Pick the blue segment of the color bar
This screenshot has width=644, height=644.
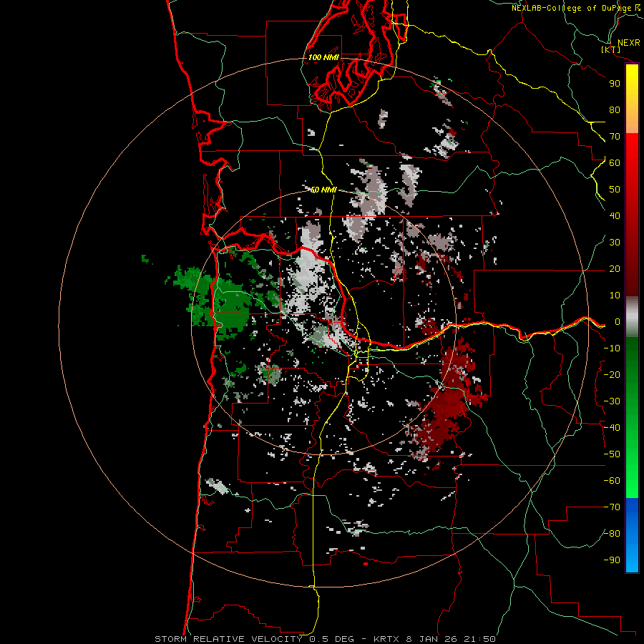(x=632, y=535)
